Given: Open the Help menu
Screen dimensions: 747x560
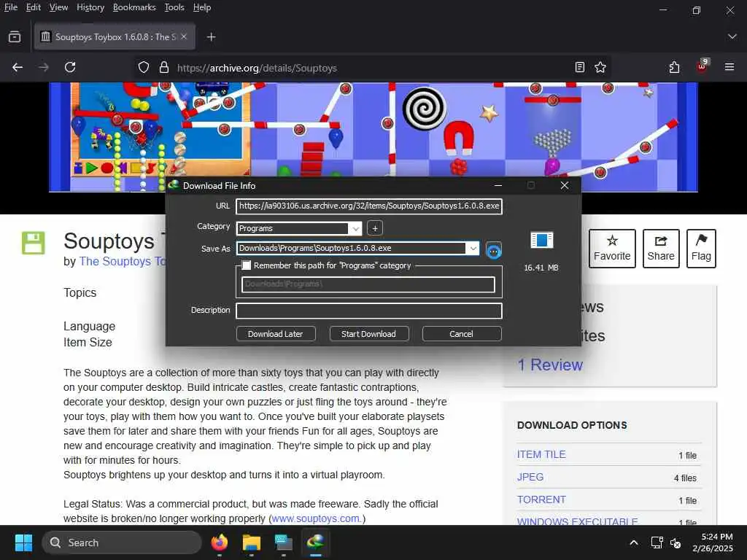Looking at the screenshot, I should (202, 7).
